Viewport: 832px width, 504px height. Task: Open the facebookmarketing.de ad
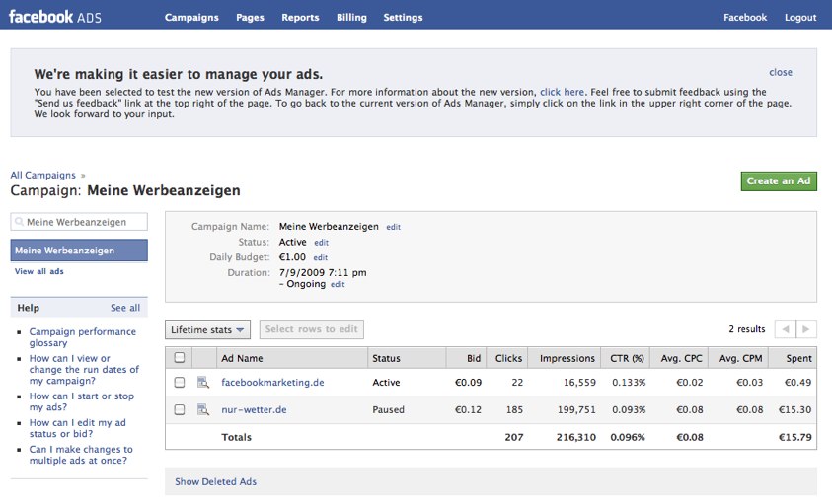click(x=272, y=382)
